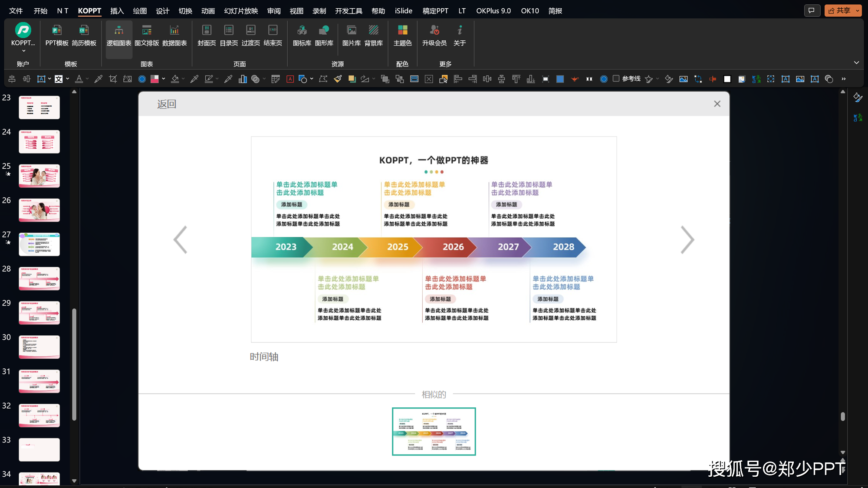Collapse the ribbon with the chevron

click(x=856, y=62)
